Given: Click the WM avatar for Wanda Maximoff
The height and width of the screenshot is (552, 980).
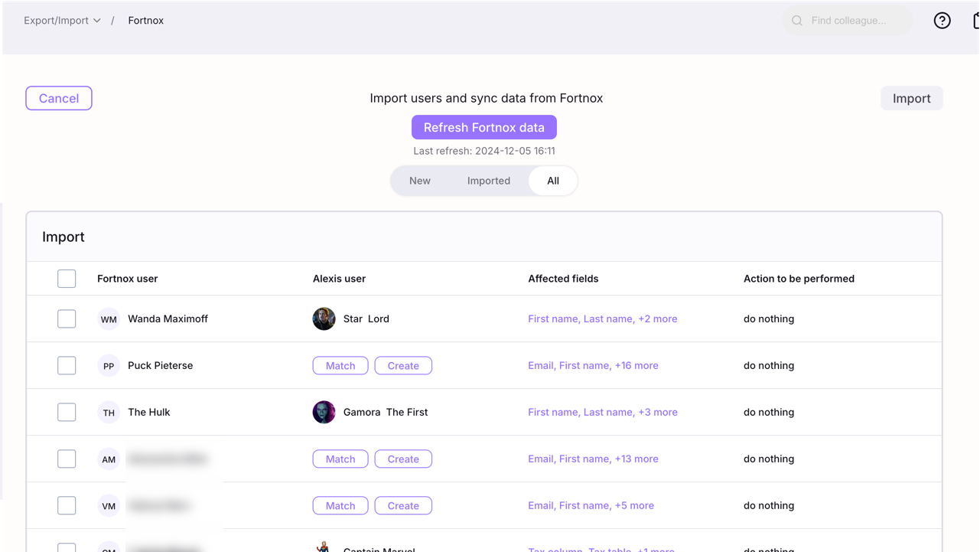Looking at the screenshot, I should pyautogui.click(x=109, y=319).
